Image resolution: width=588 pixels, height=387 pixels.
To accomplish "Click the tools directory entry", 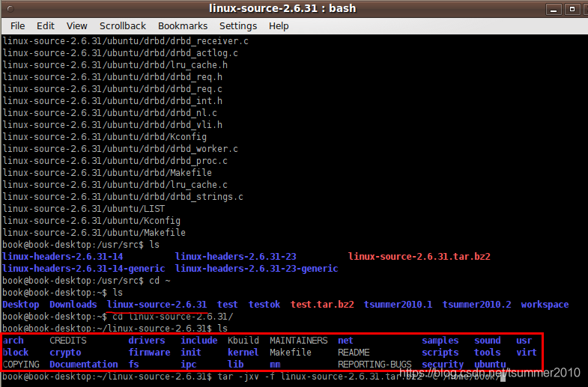I will point(488,353).
